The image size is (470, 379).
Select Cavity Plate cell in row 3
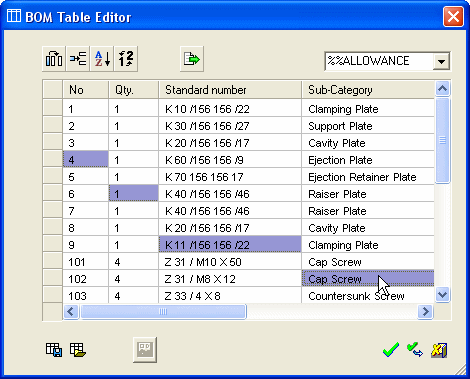click(368, 143)
